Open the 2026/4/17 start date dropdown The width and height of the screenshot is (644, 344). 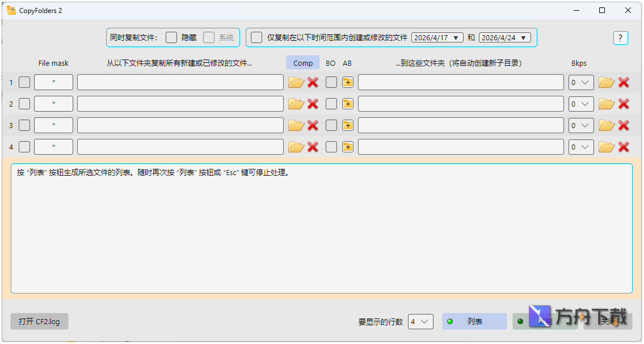point(437,37)
